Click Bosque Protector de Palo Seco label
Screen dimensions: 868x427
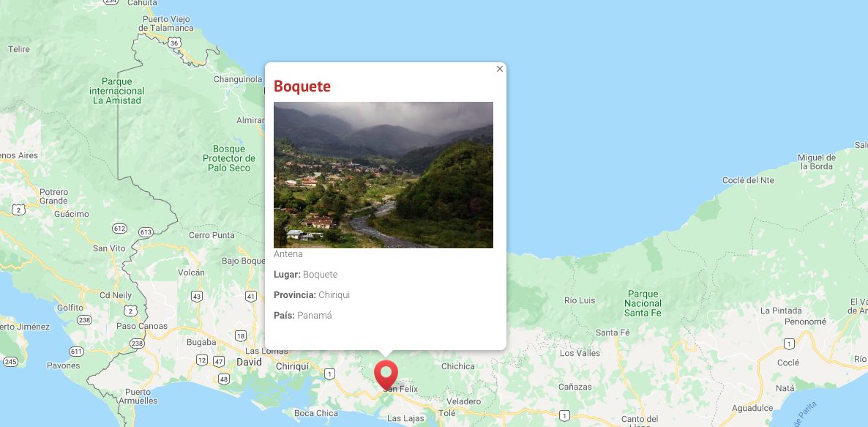(x=229, y=158)
